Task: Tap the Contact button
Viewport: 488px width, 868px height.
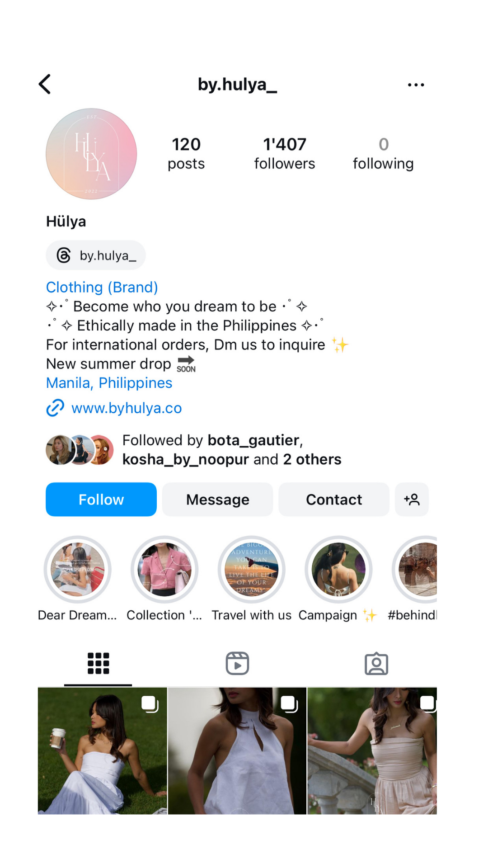Action: (334, 500)
